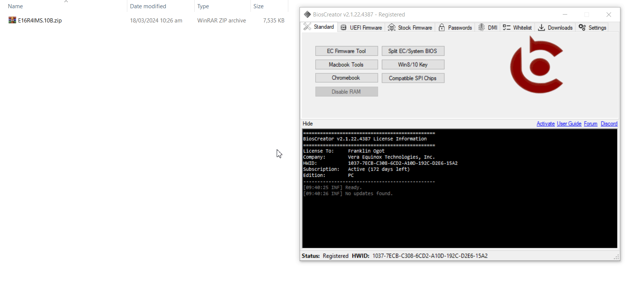
Task: Sort files by Date modified column
Action: click(x=148, y=6)
